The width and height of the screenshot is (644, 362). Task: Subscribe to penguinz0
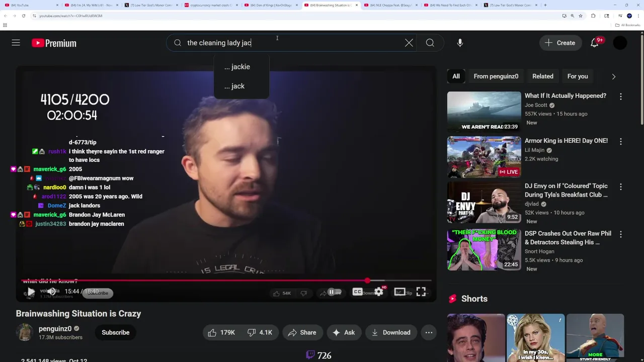[x=116, y=332]
